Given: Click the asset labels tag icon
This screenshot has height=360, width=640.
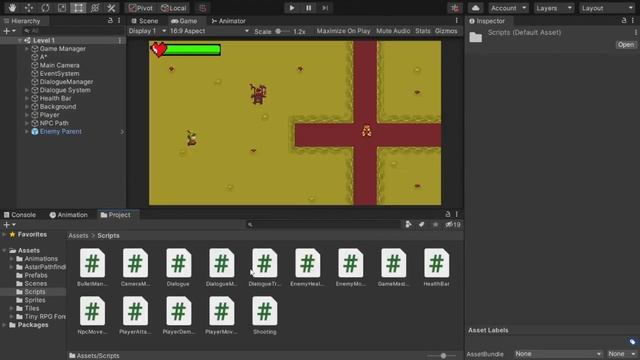Looking at the screenshot, I should pos(632,342).
